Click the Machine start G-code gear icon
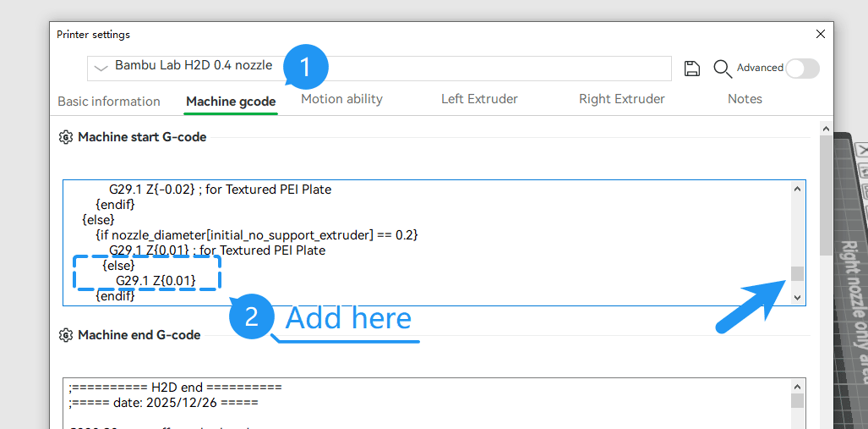Screen dimensions: 868x429 coord(66,137)
